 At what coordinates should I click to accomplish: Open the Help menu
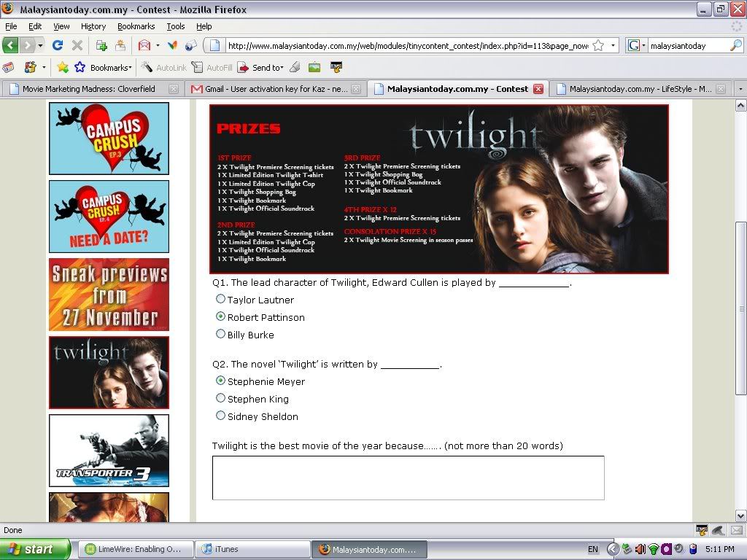point(204,26)
